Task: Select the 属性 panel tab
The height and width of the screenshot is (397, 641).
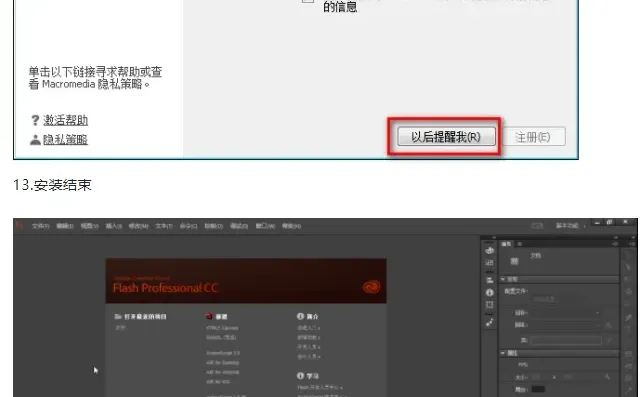Action: pos(506,244)
